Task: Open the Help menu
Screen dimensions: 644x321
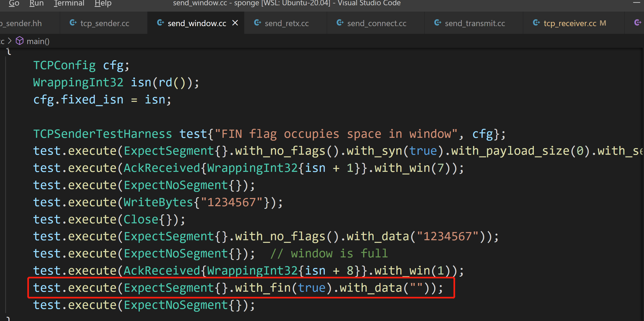Action: pos(103,3)
